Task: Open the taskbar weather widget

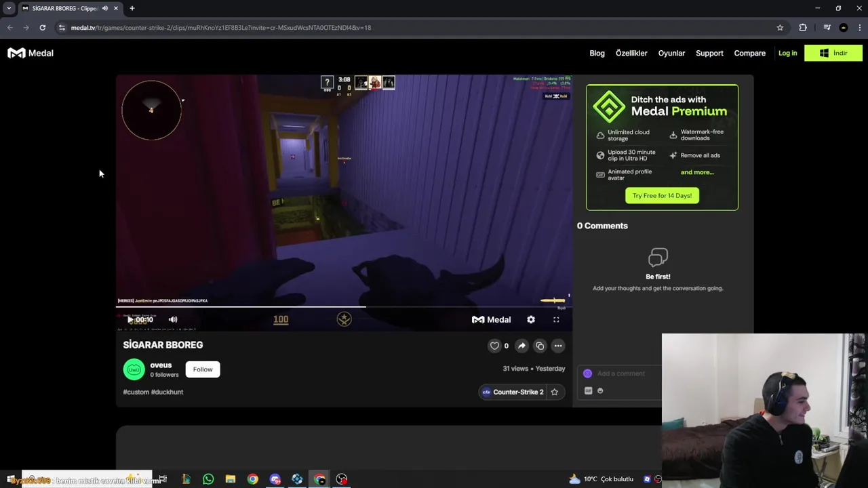Action: 601,479
